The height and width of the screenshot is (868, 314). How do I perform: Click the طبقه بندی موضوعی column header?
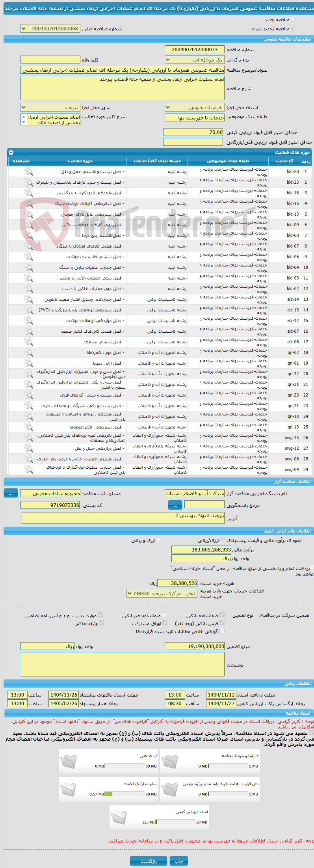pos(228,161)
